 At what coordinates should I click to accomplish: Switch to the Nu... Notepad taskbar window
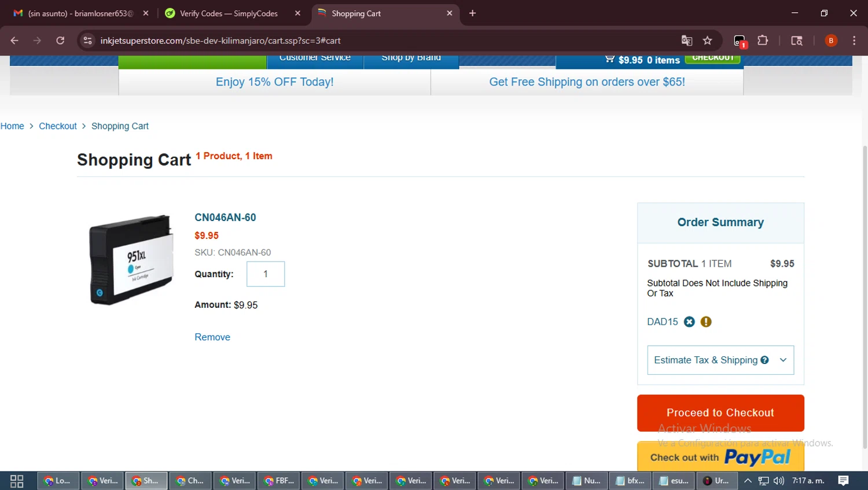[x=587, y=481]
